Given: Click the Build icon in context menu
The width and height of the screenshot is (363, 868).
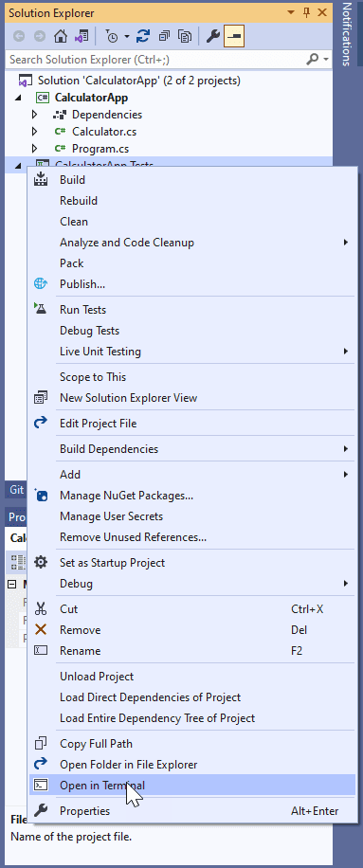Looking at the screenshot, I should tap(41, 179).
